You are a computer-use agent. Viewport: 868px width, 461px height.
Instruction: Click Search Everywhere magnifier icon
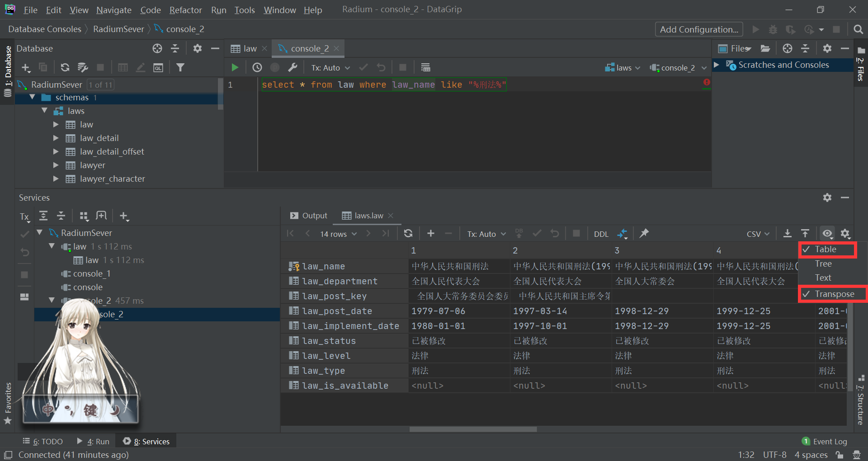(x=858, y=29)
